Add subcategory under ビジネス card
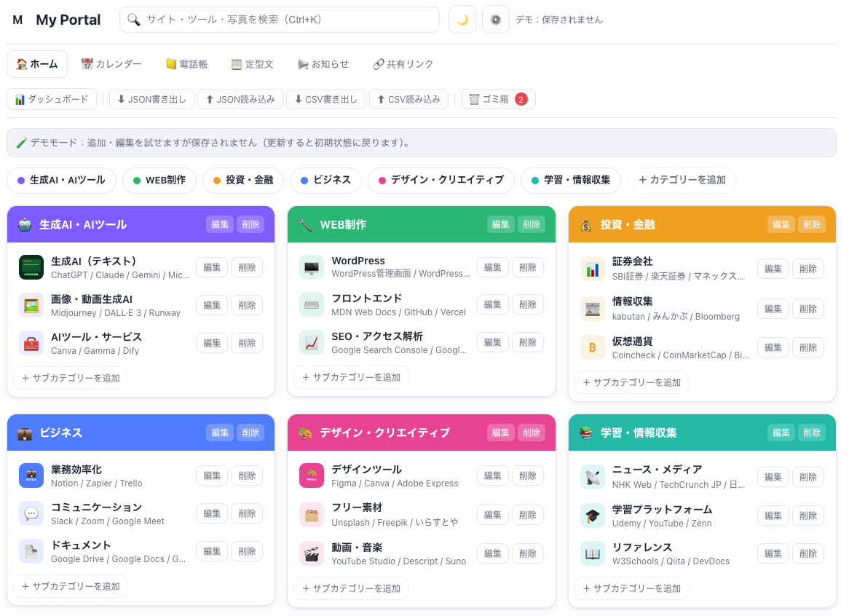Viewport: 849px width, 616px height. 71,586
